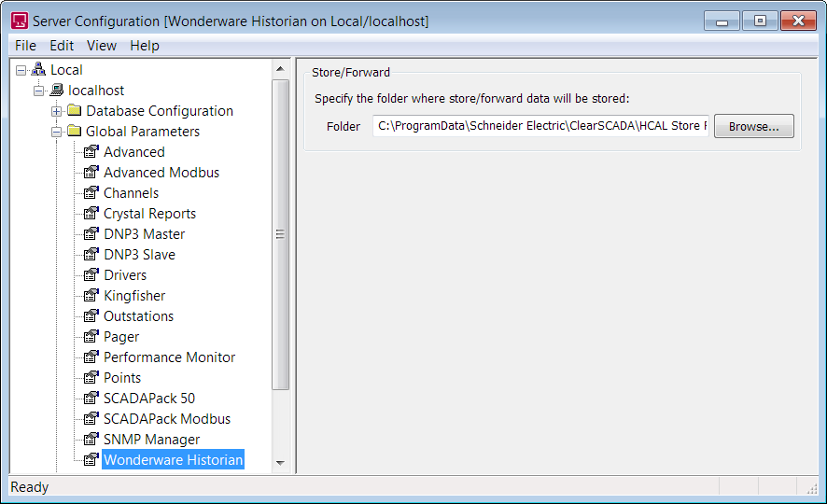Viewport: 827px width, 504px height.
Task: Open the Edit menu
Action: 62,46
